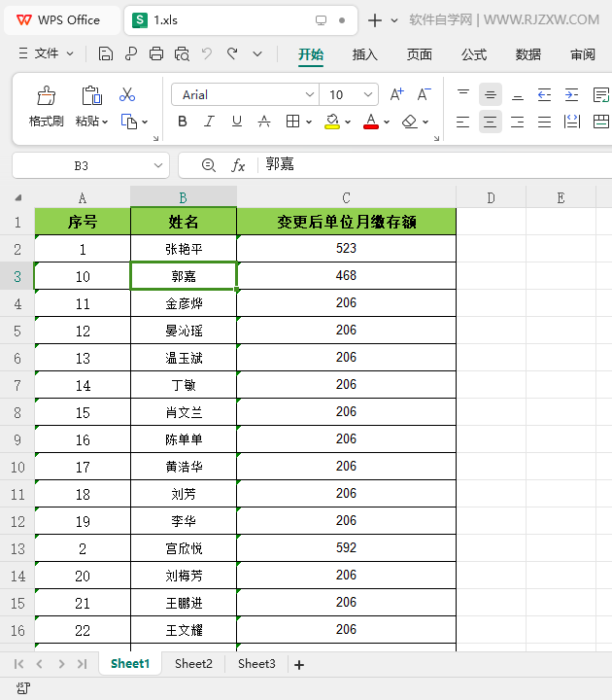Select cell containing 金彦烨
This screenshot has height=700, width=612.
click(184, 303)
